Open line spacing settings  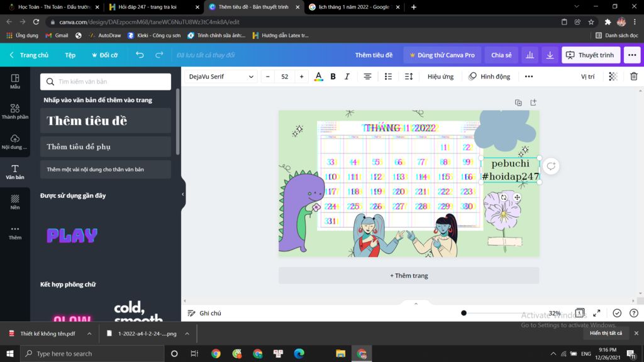coord(409,77)
